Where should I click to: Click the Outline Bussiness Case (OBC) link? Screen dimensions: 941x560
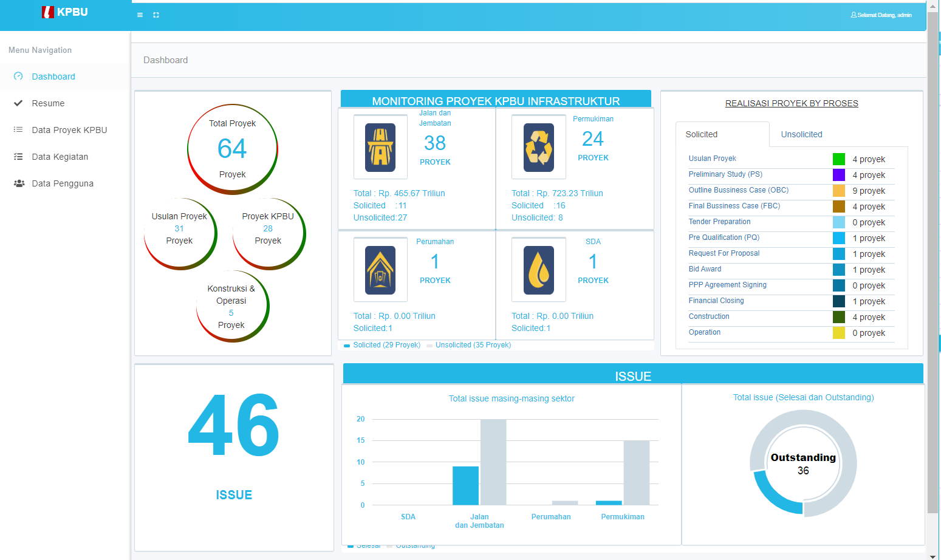click(x=738, y=190)
